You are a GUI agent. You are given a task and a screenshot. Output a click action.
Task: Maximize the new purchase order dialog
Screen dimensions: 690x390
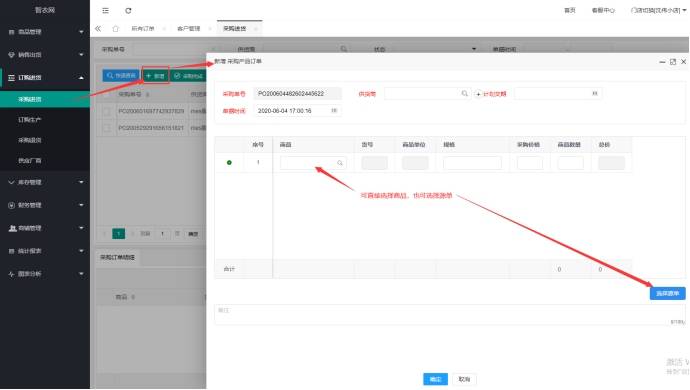(x=673, y=62)
